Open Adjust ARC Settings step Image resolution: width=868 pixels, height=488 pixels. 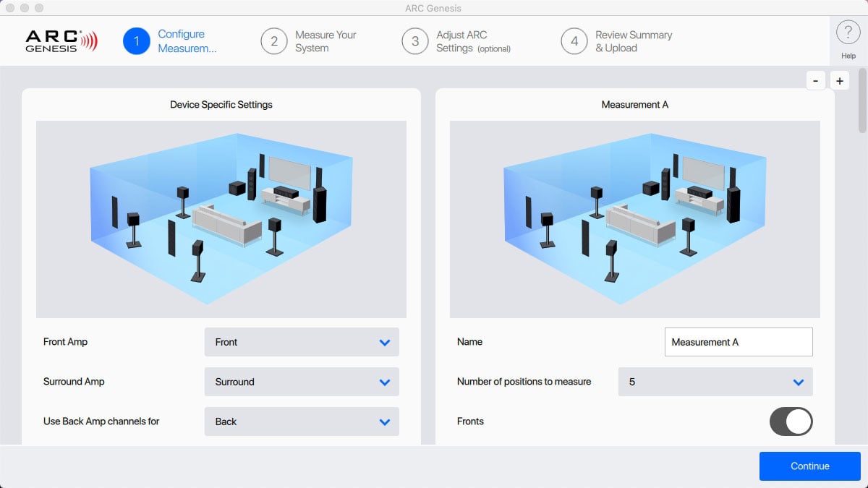pos(473,41)
